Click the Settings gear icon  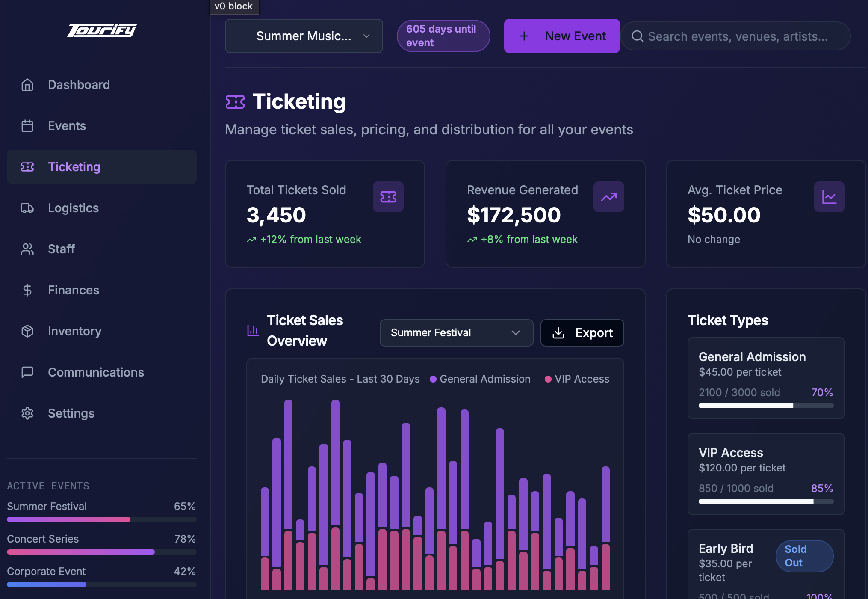(27, 413)
